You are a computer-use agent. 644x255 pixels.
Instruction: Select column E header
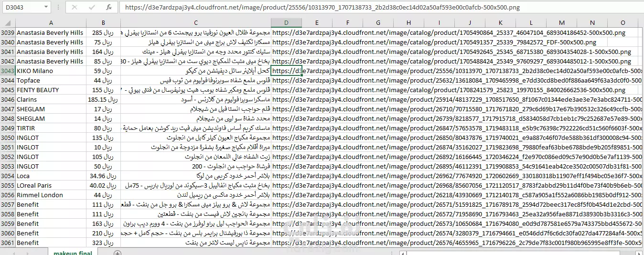point(317,23)
